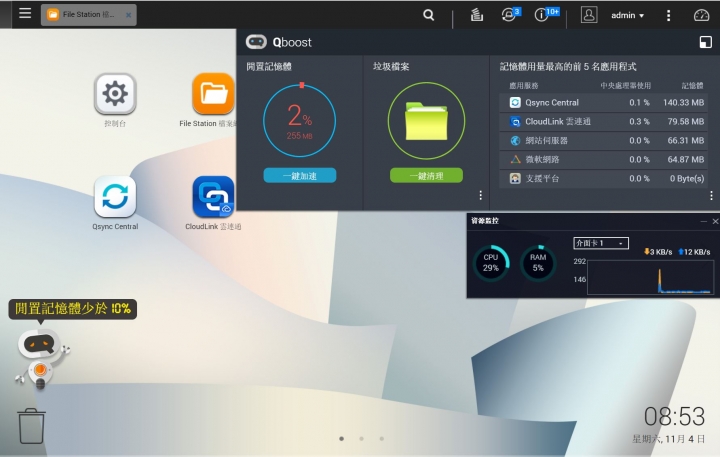Viewport: 720px width, 457px height.
Task: Click the Qboost robot mascot on desktop
Action: coord(41,358)
